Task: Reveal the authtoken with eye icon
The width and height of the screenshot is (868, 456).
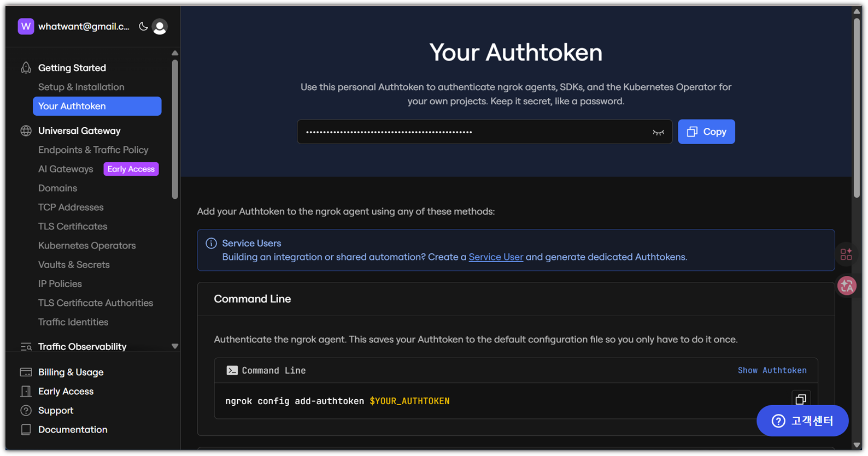Action: point(658,132)
